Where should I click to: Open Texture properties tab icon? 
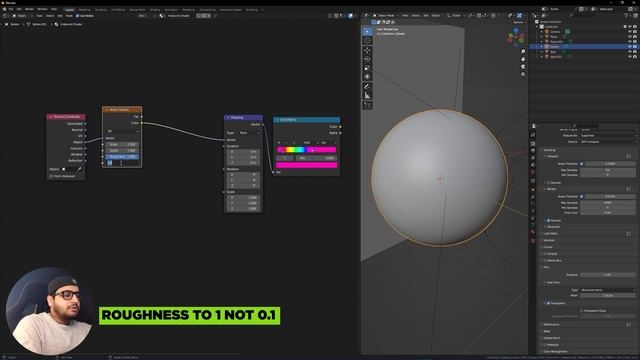click(533, 241)
